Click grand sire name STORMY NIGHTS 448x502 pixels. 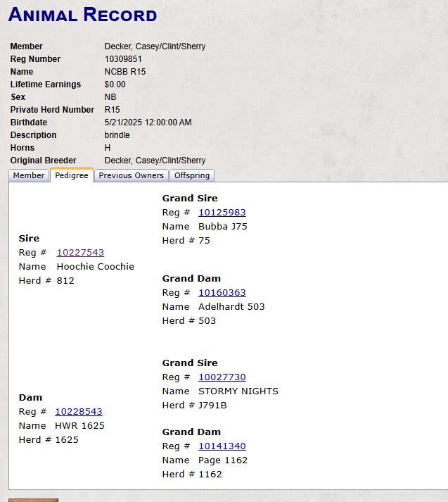[x=238, y=391]
